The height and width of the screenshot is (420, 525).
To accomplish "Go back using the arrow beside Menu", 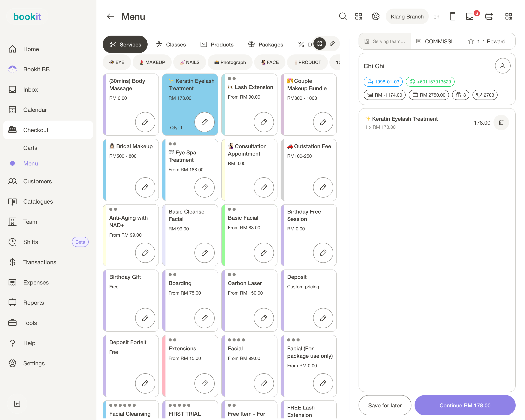I will 110,17.
